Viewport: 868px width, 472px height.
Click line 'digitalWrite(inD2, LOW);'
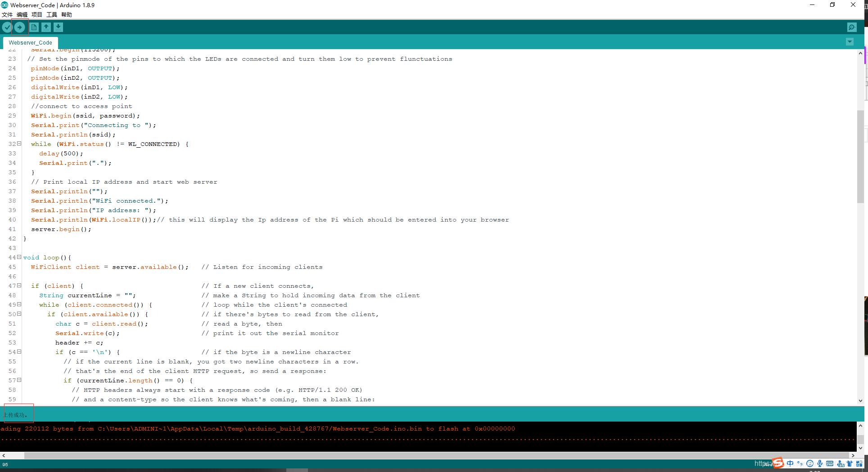[79, 97]
